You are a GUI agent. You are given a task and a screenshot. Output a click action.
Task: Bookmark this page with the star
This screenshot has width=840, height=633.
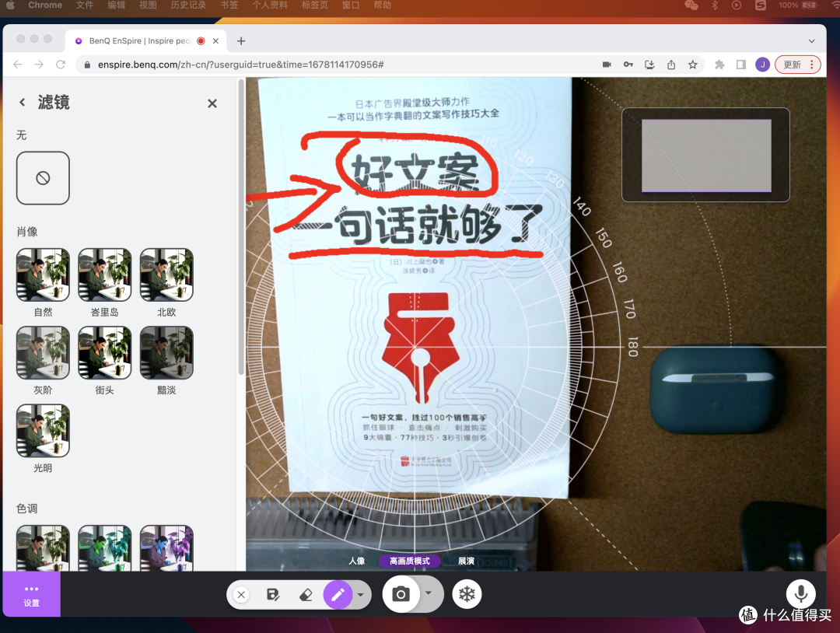693,65
